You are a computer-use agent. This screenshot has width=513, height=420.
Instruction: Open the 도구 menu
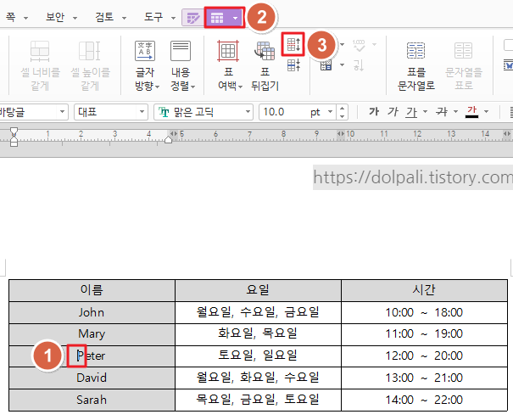coord(153,17)
